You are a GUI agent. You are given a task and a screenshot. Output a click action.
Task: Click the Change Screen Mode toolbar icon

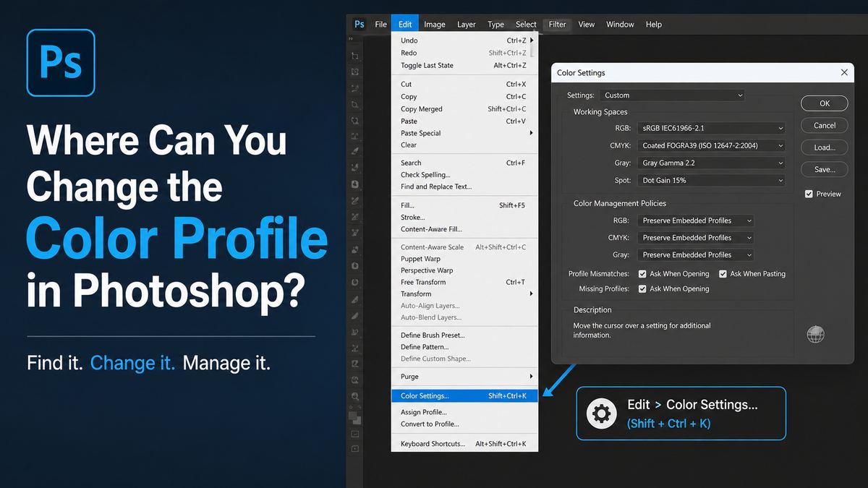[x=354, y=448]
